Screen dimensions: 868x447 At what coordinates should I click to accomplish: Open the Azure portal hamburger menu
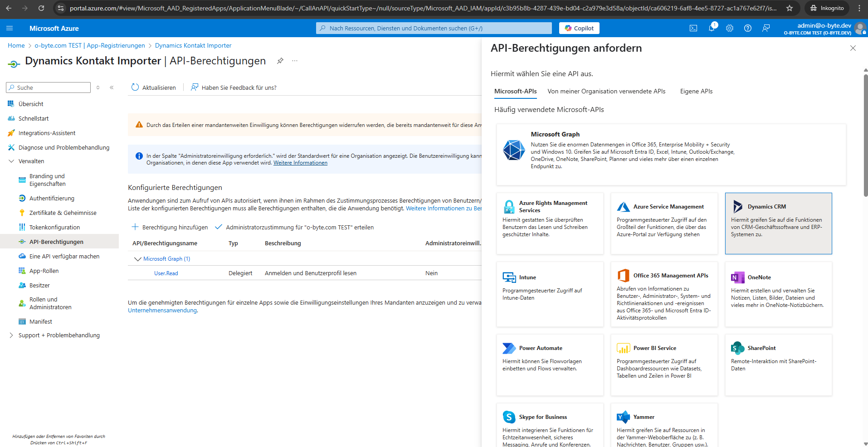pyautogui.click(x=10, y=28)
